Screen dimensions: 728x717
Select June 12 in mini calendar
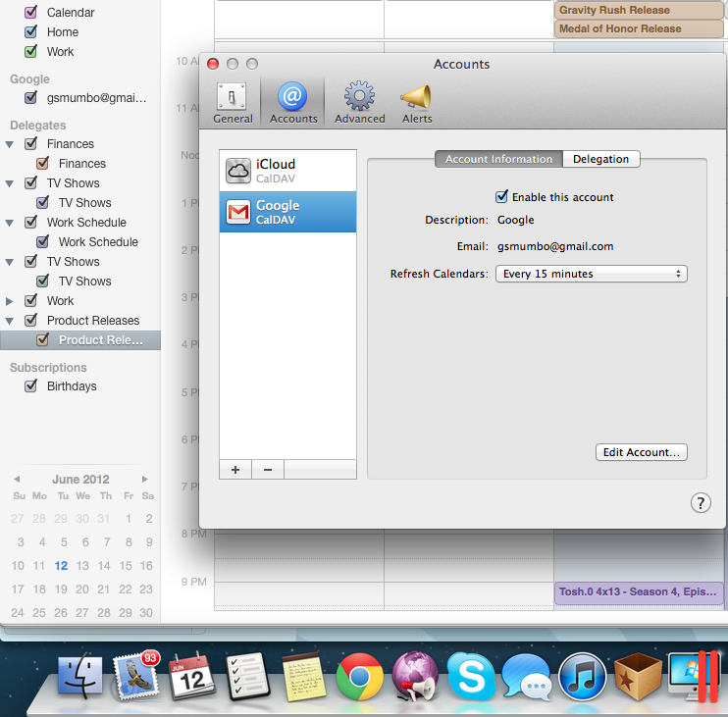pyautogui.click(x=61, y=566)
